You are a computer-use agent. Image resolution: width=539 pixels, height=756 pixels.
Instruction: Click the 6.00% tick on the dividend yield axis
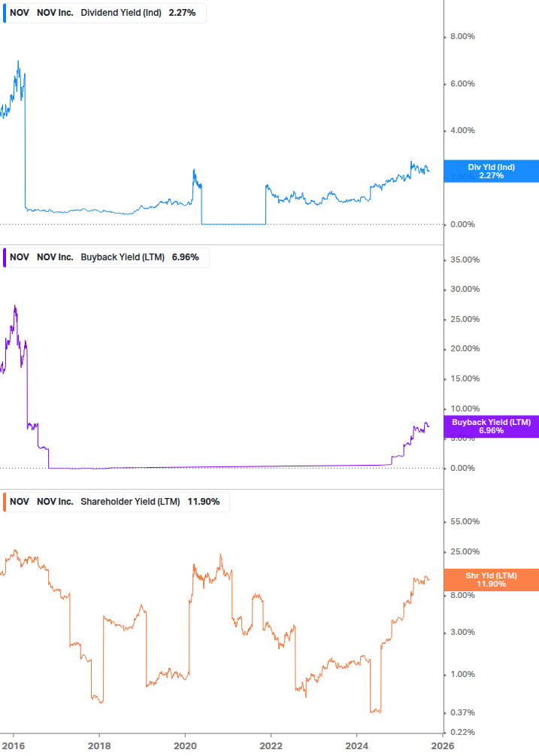462,84
